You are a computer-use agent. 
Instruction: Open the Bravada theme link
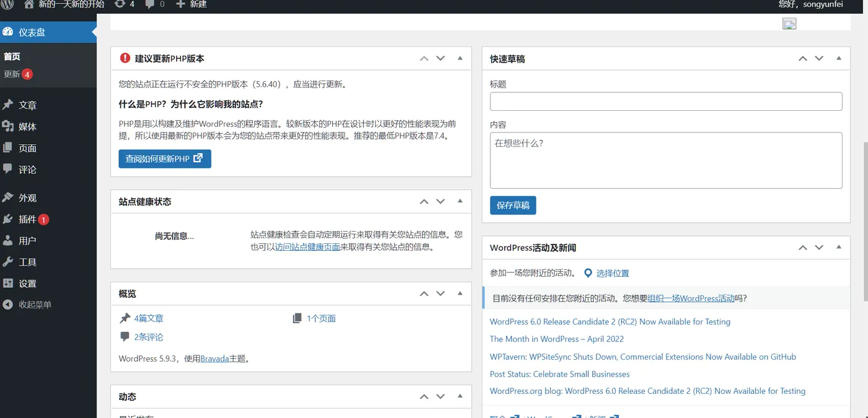[x=215, y=359]
